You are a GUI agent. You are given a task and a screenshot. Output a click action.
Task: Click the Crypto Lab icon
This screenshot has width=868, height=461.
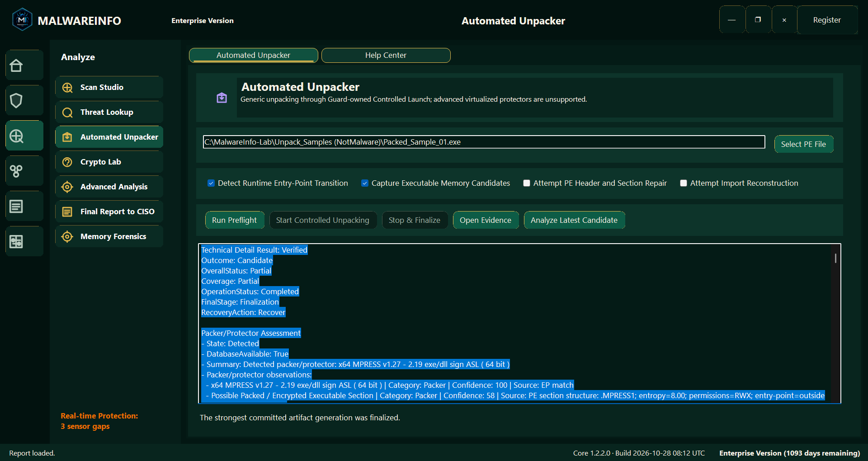point(67,162)
